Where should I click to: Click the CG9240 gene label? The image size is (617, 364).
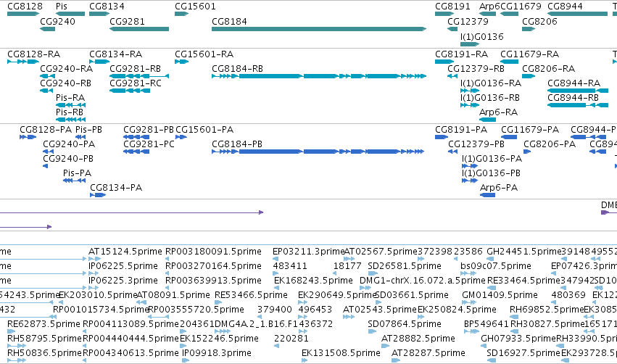(x=57, y=21)
